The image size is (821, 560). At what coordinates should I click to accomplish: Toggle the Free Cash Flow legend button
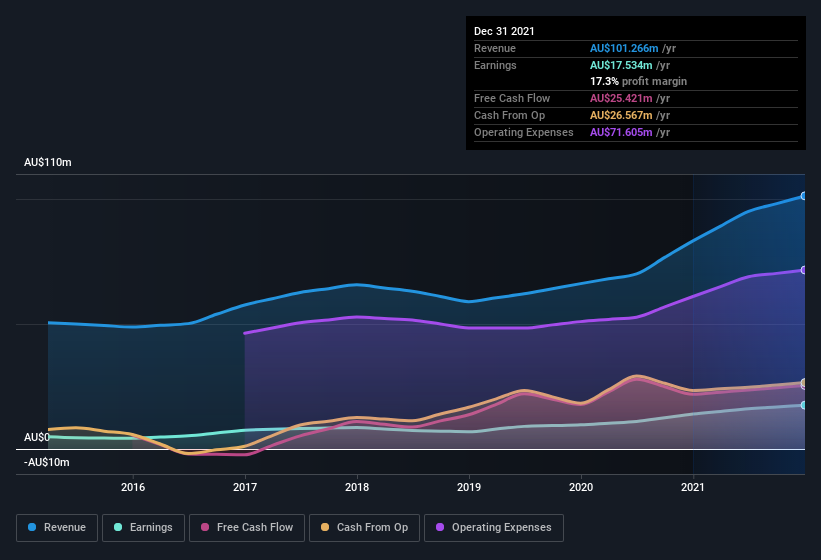click(247, 528)
